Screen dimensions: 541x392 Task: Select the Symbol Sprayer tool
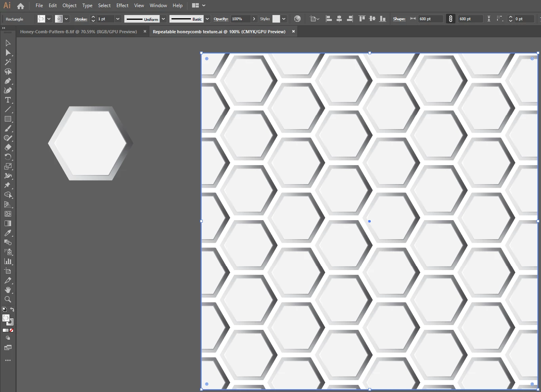point(8,252)
